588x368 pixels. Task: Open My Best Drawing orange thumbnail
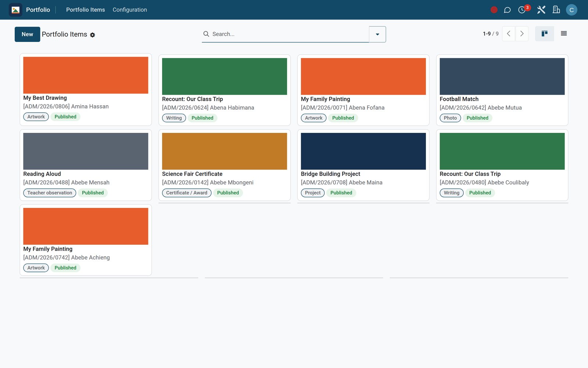pyautogui.click(x=86, y=75)
